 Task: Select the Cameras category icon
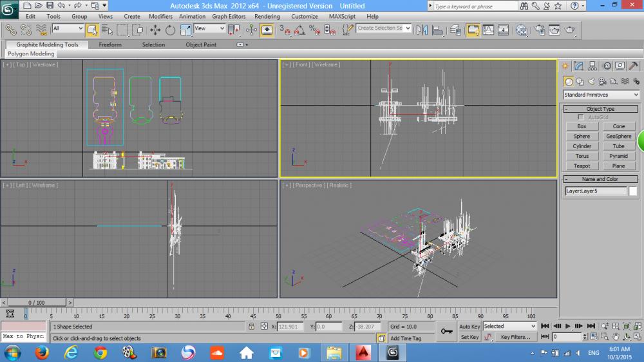coord(602,81)
